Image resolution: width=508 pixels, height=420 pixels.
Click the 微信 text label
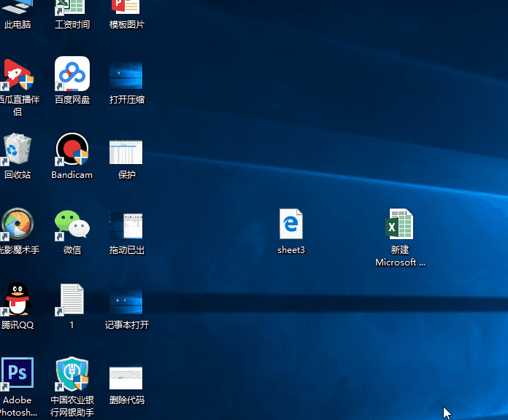point(72,250)
